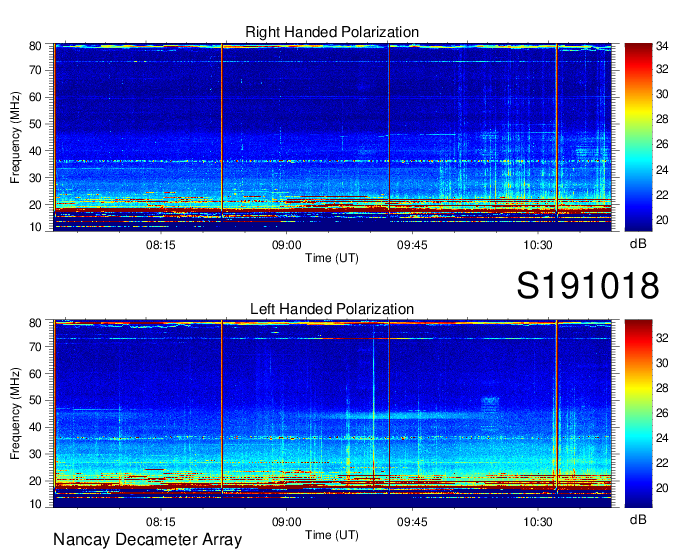
Task: Click the bottom plot's 'Frequency (MHz)' axis label
Action: pos(15,414)
